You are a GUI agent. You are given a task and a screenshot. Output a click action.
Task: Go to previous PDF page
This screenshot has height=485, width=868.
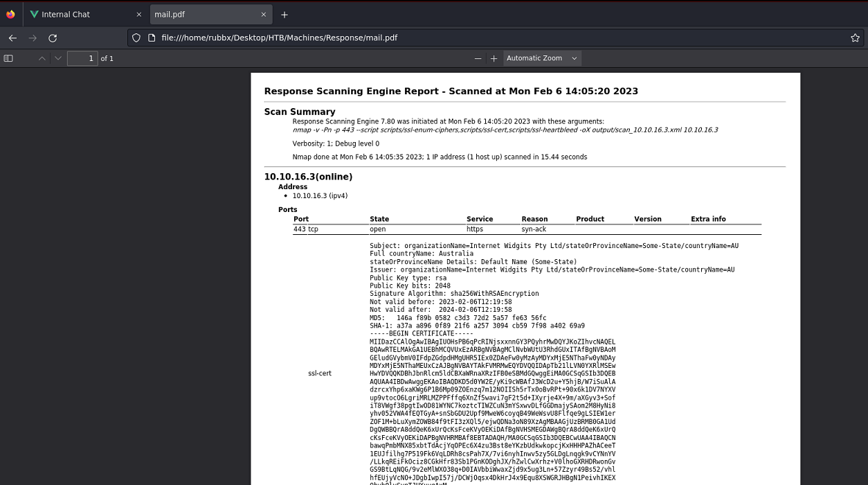(x=42, y=58)
